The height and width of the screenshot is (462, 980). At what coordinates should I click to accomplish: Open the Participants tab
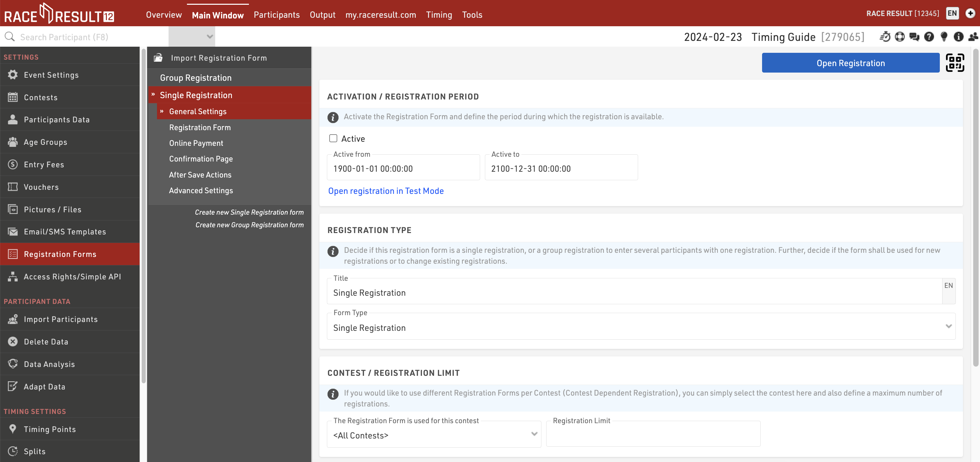[276, 15]
